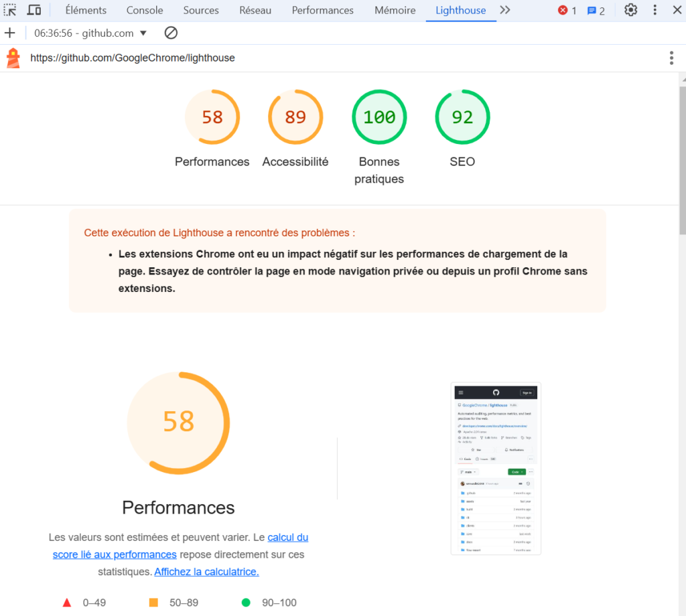
Task: Switch to the Console tab
Action: tap(145, 10)
